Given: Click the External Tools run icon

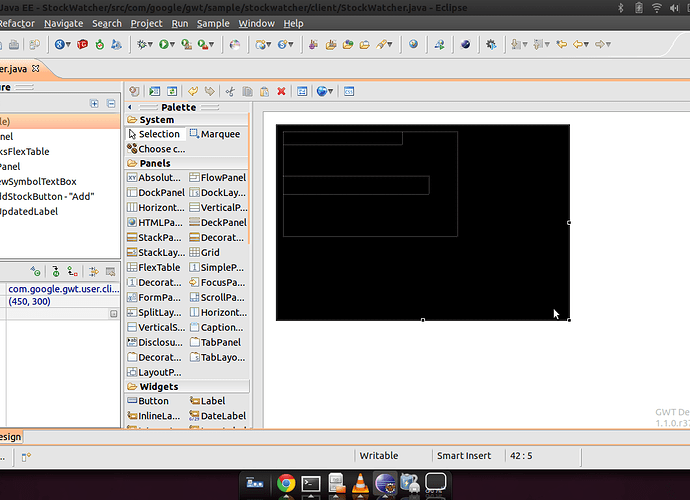Looking at the screenshot, I should click(203, 44).
